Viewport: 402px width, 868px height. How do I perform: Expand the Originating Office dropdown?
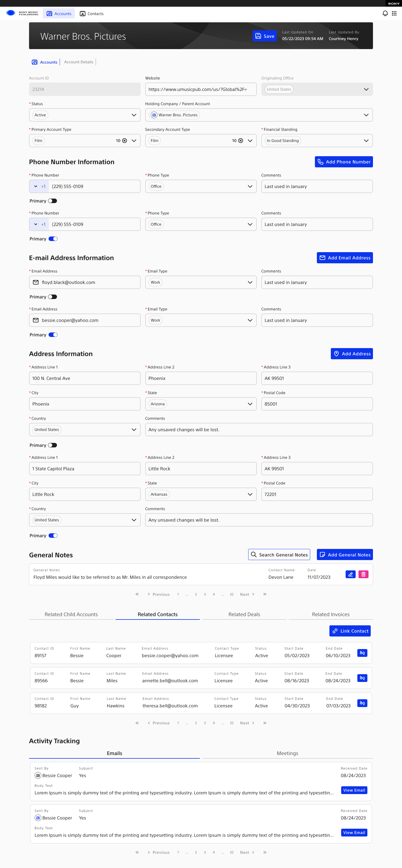(317, 89)
